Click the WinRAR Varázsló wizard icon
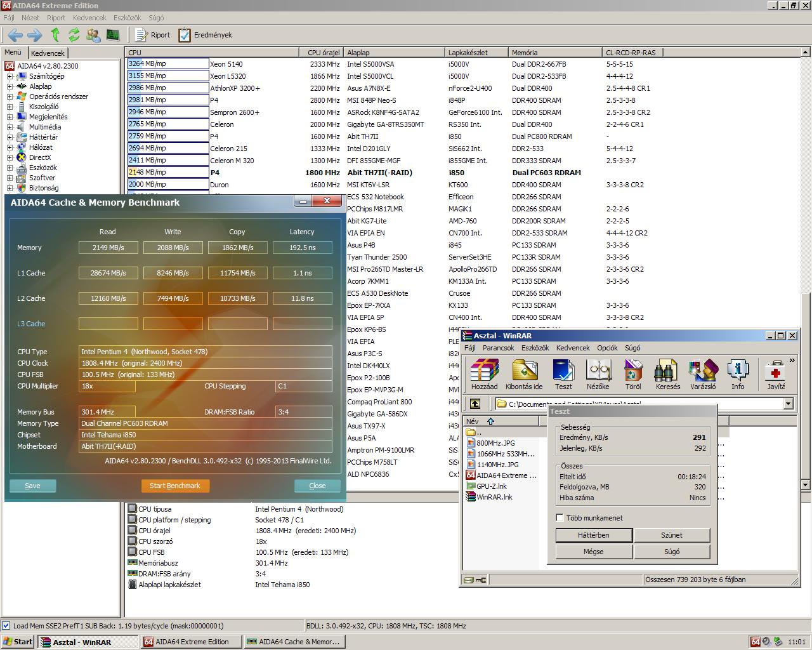The height and width of the screenshot is (650, 812). (x=703, y=374)
